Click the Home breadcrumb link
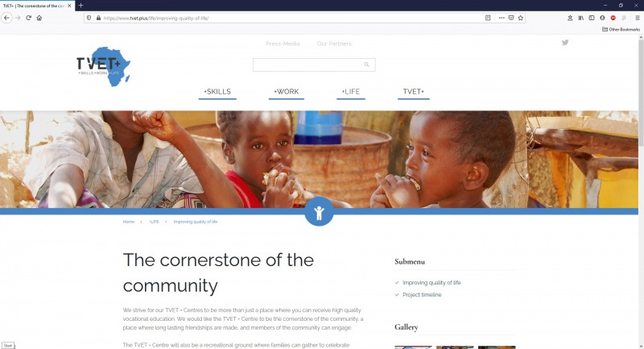 129,222
